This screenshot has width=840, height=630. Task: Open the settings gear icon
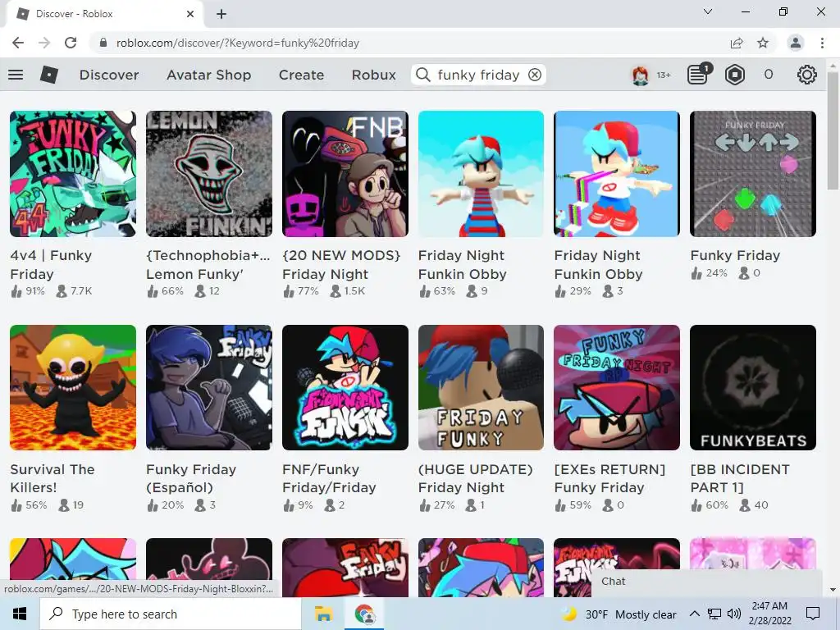[x=806, y=75]
